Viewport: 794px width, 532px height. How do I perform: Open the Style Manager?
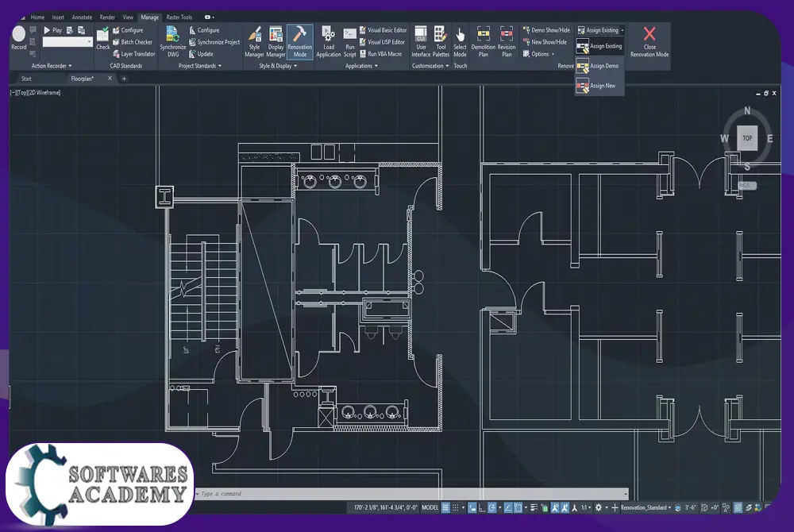254,41
